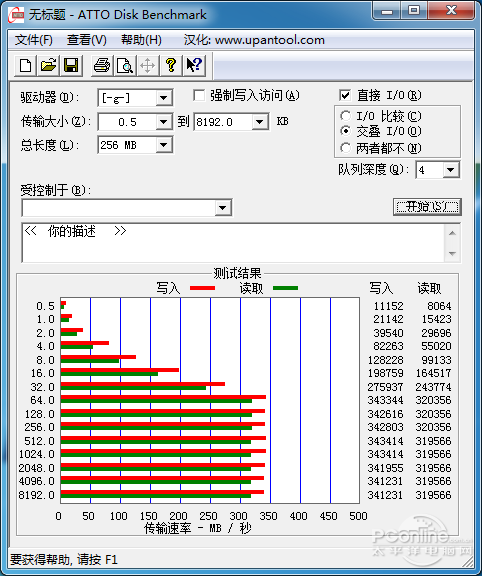
Task: Click write value 343344 in 64.0 row
Action: [x=385, y=400]
